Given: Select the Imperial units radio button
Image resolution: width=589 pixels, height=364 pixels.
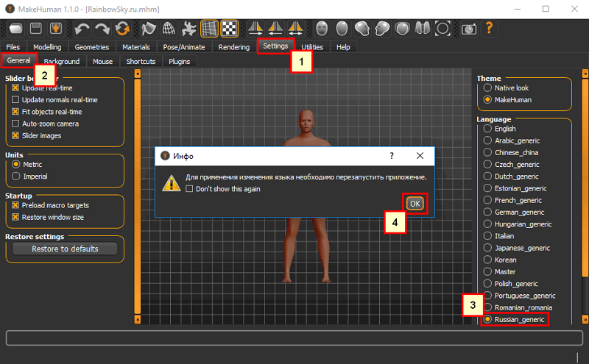Looking at the screenshot, I should tap(15, 176).
